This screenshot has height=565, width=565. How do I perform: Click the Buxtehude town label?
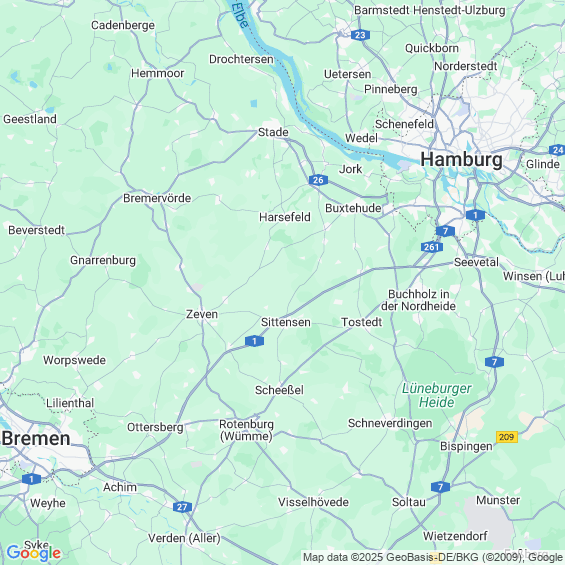pyautogui.click(x=353, y=208)
